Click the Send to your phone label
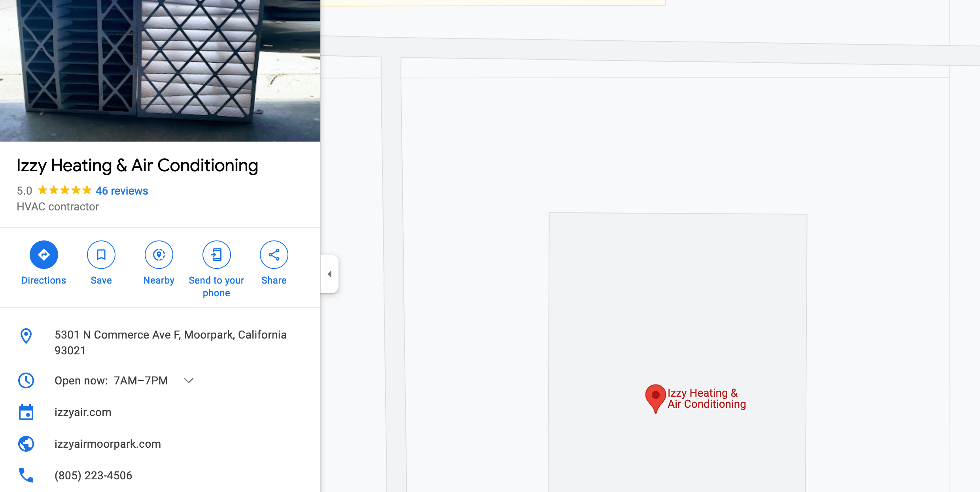Screen dimensions: 980x492 click(216, 287)
